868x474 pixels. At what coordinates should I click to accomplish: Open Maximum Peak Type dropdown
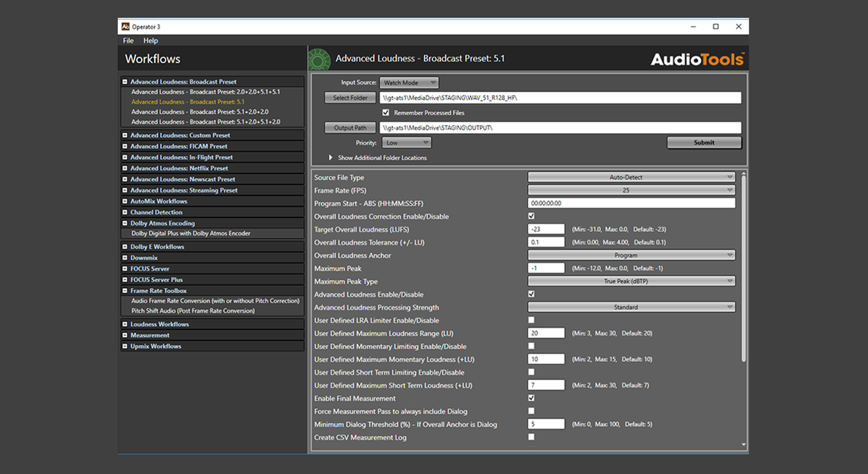tap(631, 282)
